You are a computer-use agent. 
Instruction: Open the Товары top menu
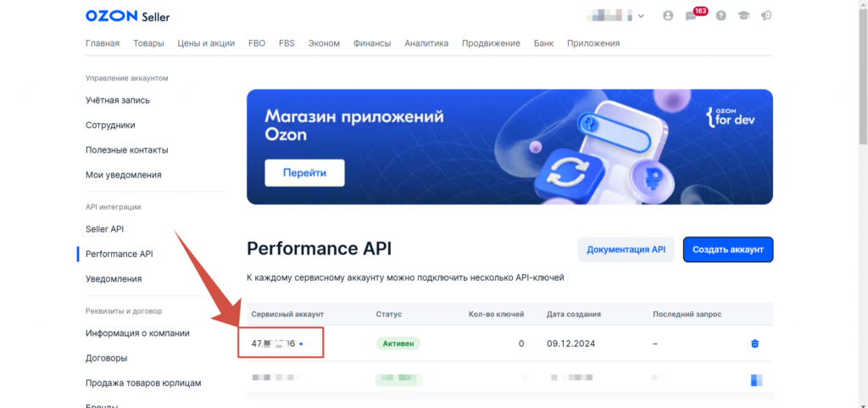click(148, 43)
